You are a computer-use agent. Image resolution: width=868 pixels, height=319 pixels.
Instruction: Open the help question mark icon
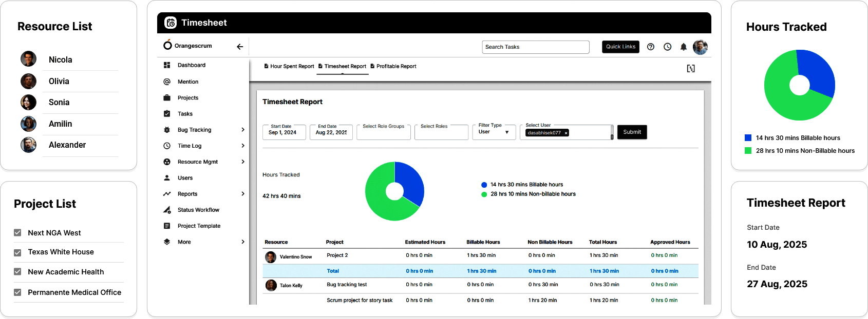point(651,47)
